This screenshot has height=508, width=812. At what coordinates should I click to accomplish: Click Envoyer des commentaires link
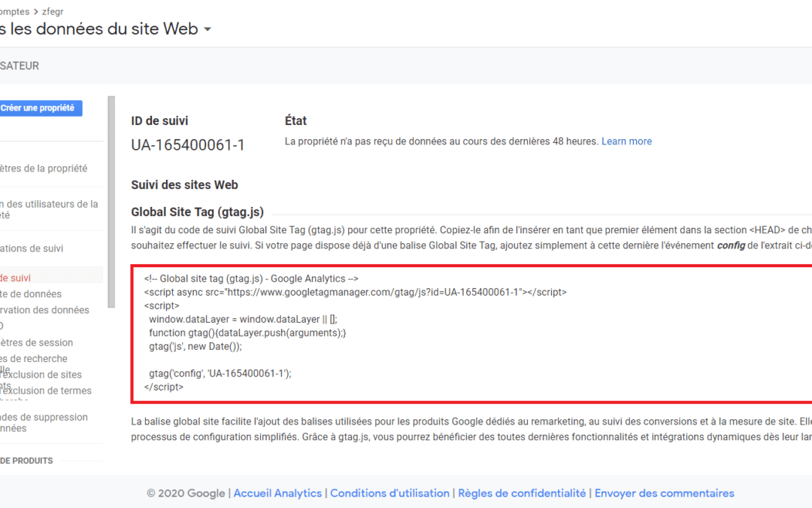[665, 493]
